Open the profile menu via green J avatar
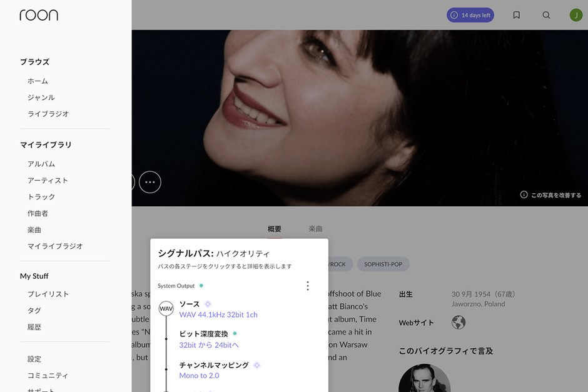Viewport: 588px width, 392px height. tap(575, 14)
